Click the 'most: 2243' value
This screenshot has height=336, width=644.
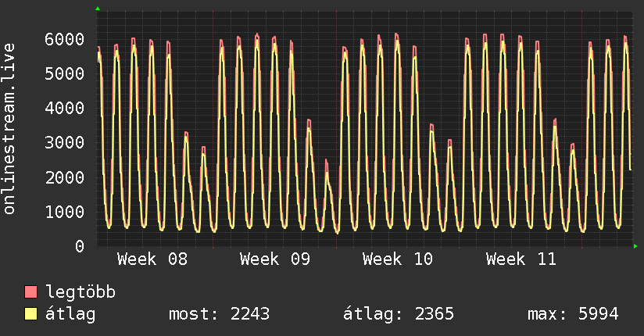click(219, 314)
